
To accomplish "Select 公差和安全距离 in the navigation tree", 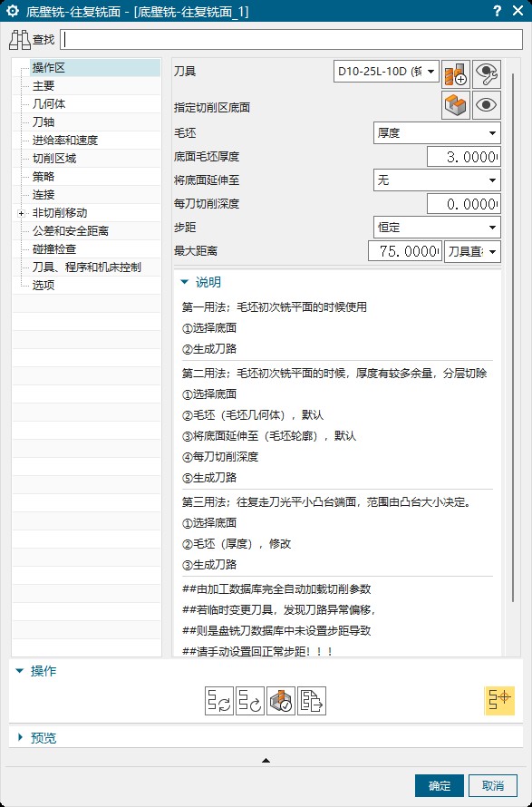I will point(71,230).
